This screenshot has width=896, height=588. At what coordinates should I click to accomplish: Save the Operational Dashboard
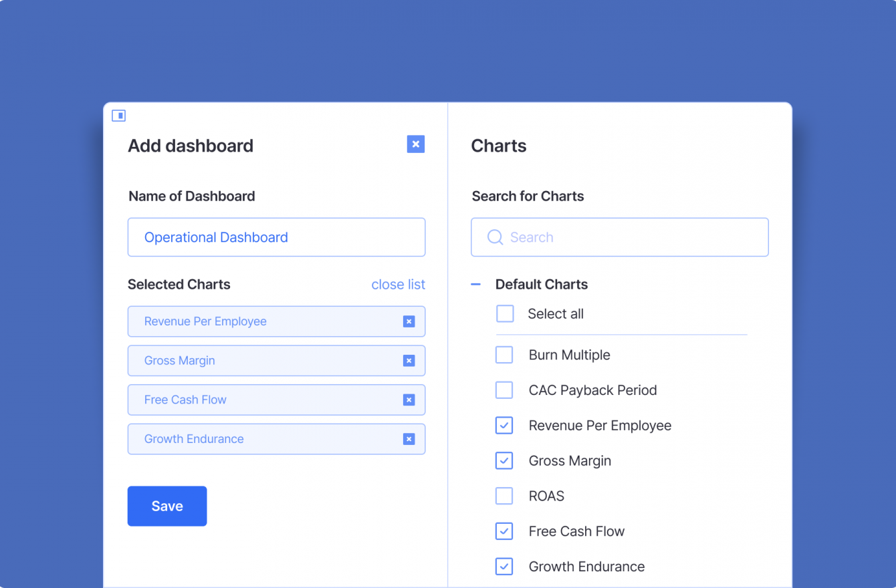(166, 506)
